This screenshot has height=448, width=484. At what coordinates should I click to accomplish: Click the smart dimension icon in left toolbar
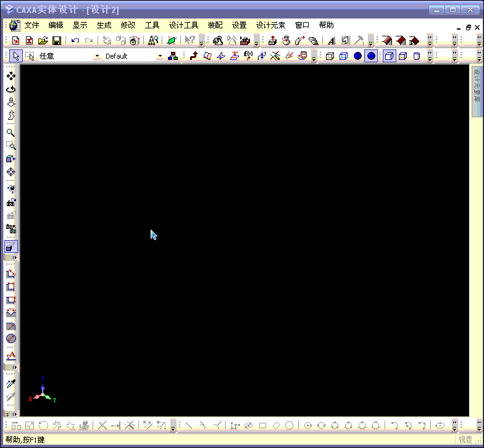11,273
